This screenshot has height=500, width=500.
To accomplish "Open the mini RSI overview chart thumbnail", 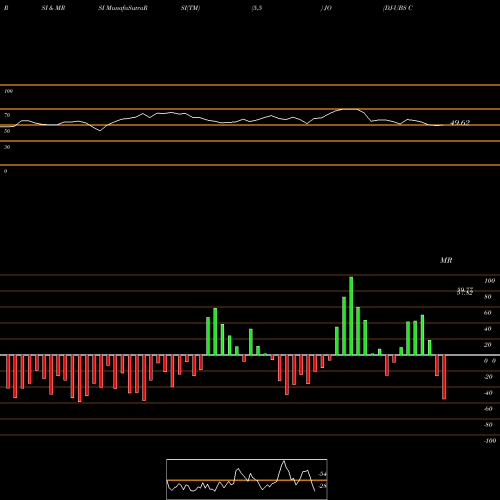I will (247, 479).
